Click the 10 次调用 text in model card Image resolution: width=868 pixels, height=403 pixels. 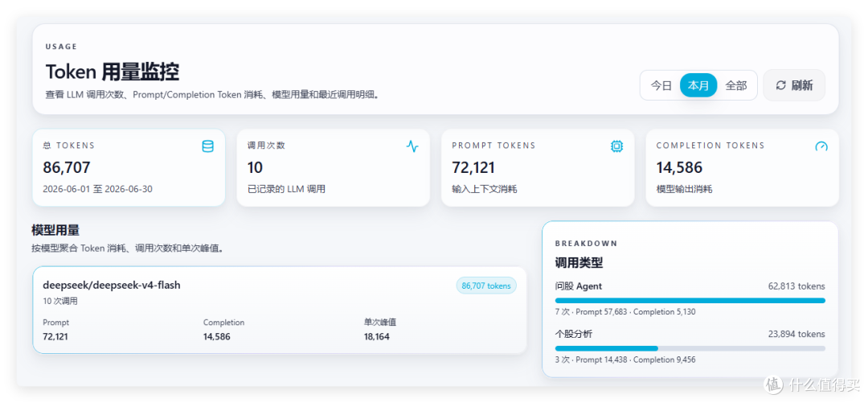59,302
